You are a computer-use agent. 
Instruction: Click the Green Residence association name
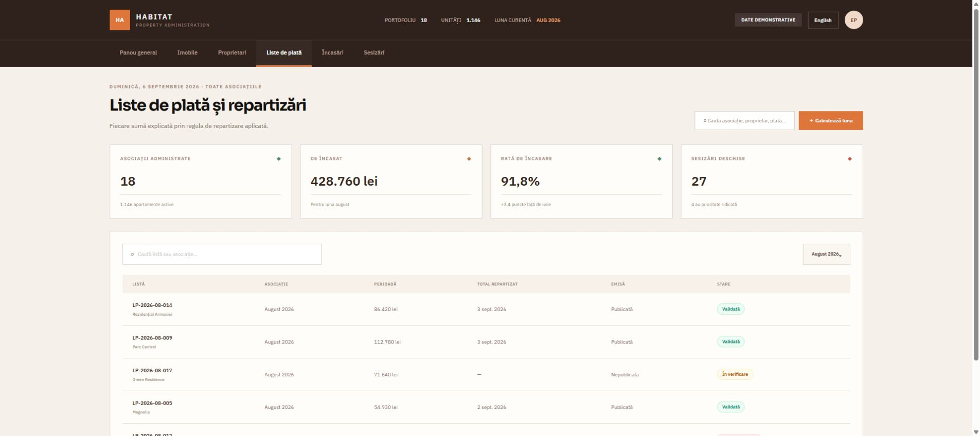(148, 379)
